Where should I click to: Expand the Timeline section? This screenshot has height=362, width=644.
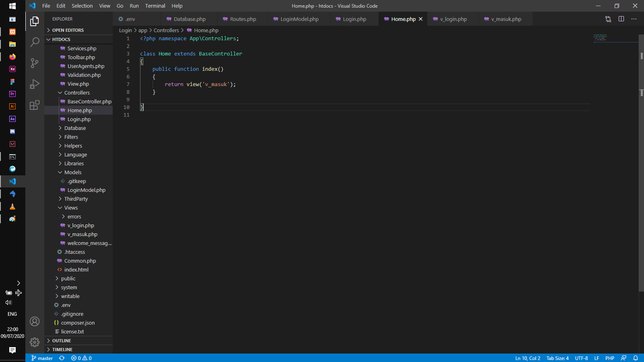point(78,350)
